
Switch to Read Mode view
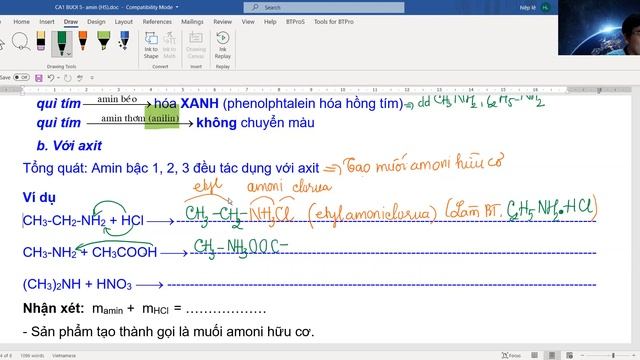534,356
